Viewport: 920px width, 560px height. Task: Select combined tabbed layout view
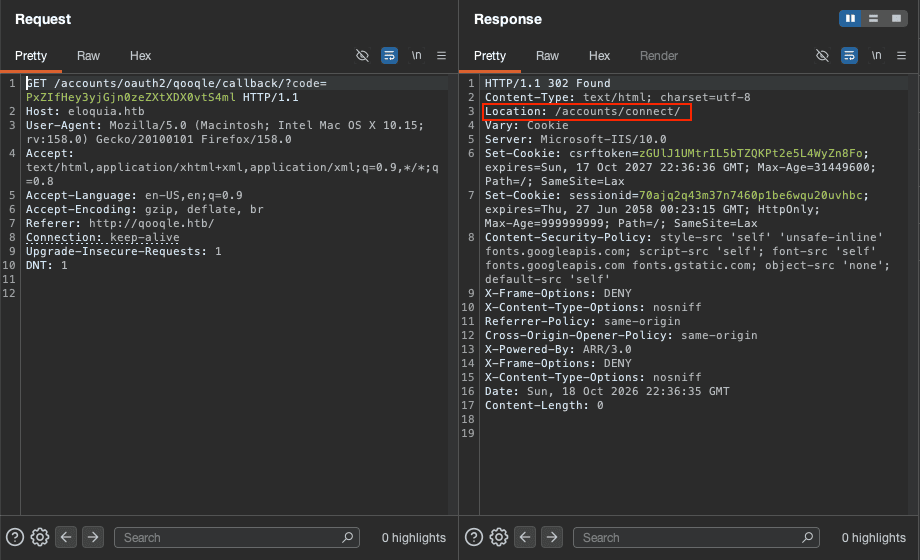coord(896,19)
